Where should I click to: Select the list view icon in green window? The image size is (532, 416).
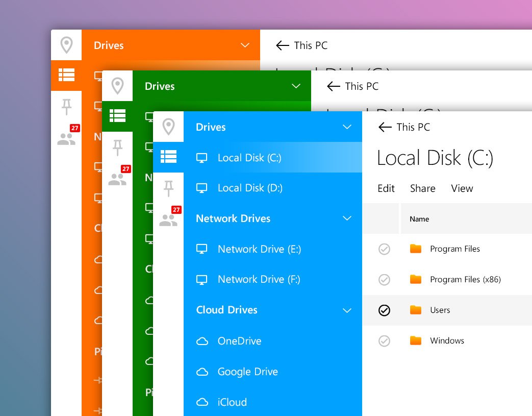[118, 116]
